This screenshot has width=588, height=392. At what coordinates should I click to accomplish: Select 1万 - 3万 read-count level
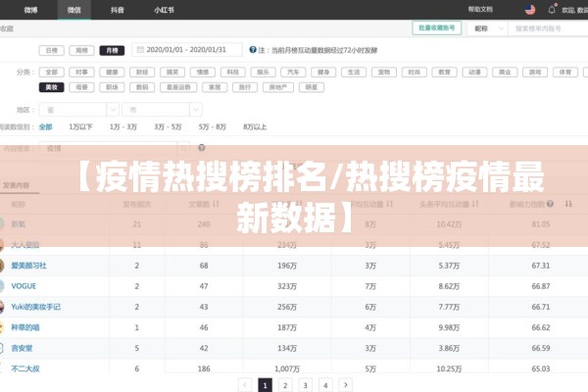click(x=123, y=126)
